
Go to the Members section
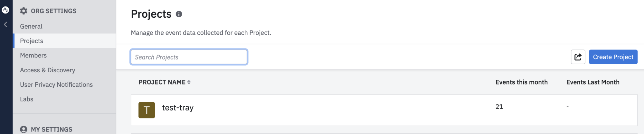coord(33,55)
